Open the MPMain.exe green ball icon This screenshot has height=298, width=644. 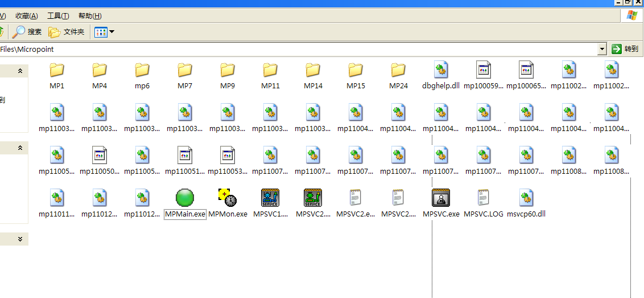tap(185, 198)
